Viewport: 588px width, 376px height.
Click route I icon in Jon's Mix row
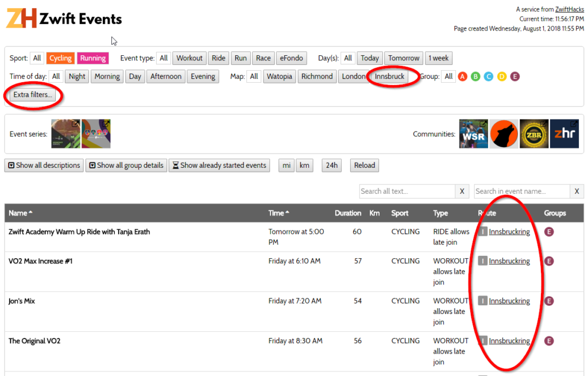click(482, 301)
